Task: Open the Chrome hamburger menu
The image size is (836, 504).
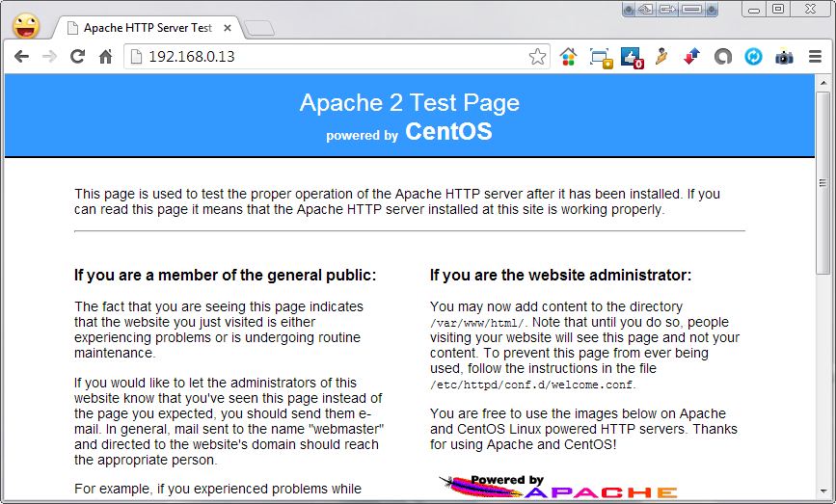Action: tap(815, 57)
